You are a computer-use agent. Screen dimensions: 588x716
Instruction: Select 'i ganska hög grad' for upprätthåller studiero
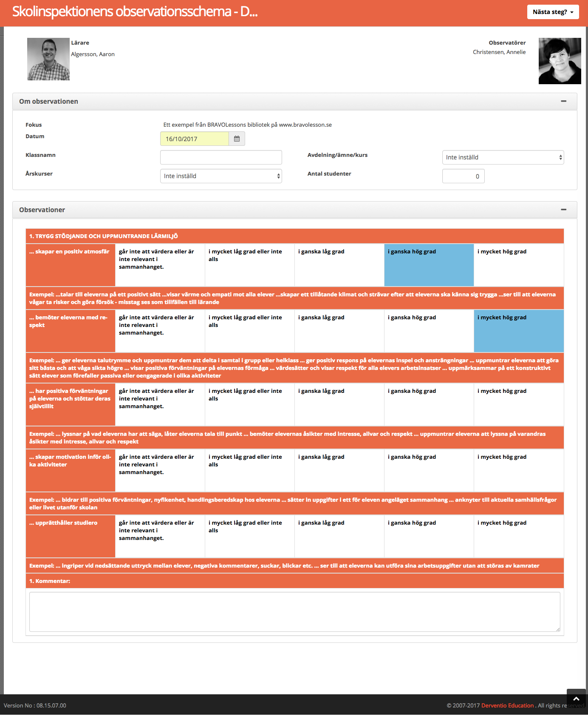(x=429, y=536)
